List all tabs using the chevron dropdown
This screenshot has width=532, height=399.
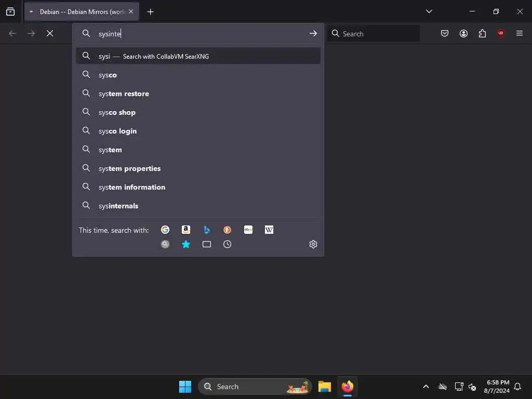tap(429, 11)
